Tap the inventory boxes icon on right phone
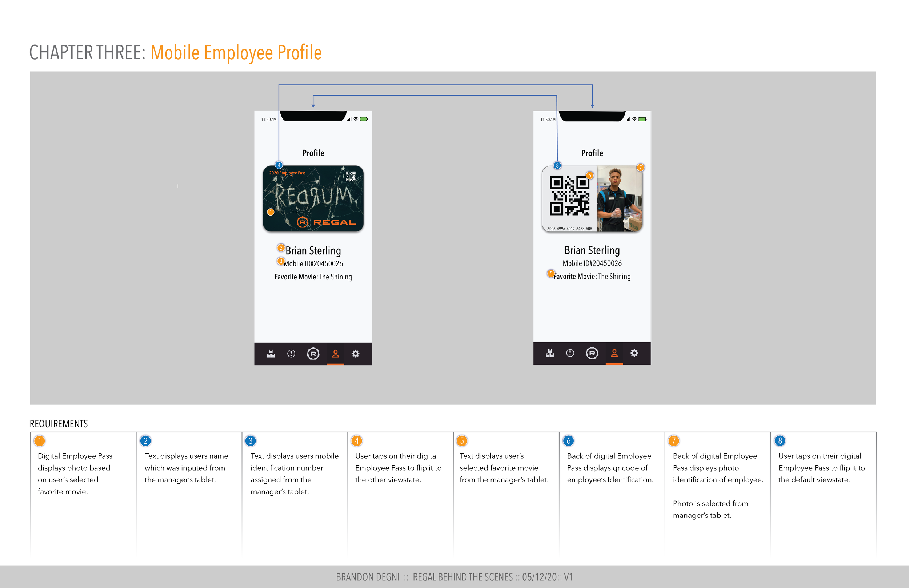Screen dimensions: 909x588 [x=550, y=353]
